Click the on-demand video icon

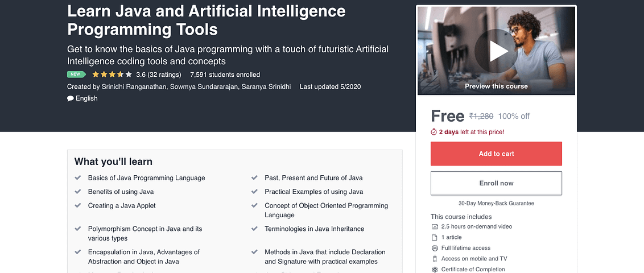click(435, 226)
